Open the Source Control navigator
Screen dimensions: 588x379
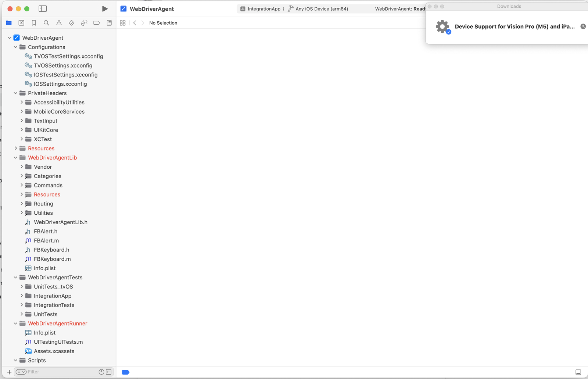[21, 23]
